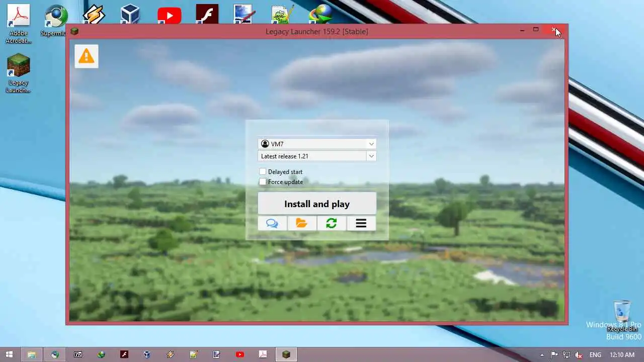
Task: Open Adobe Acrobat desktop shortcut
Action: click(19, 24)
